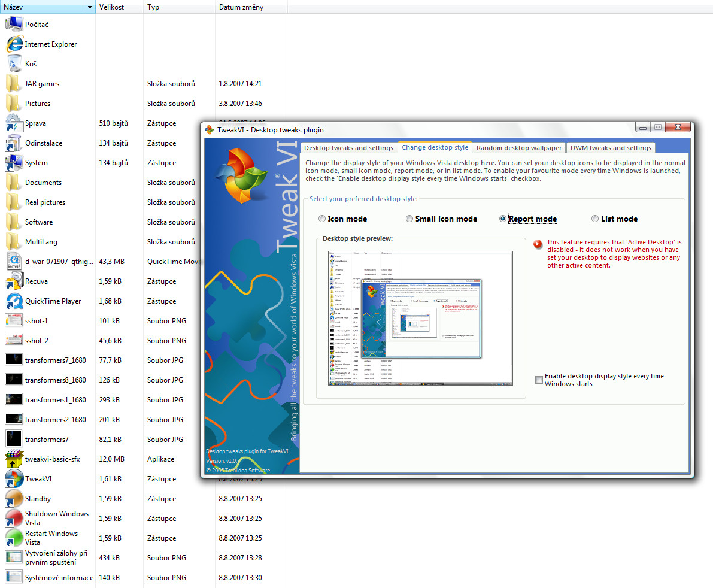This screenshot has height=588, width=713.
Task: Sort by Název column header
Action: (43, 7)
